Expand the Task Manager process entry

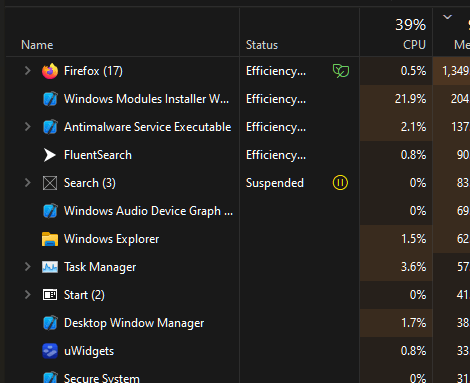(x=27, y=267)
